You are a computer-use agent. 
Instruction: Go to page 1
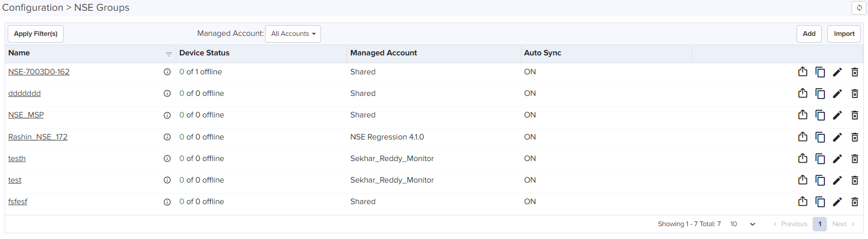point(820,224)
